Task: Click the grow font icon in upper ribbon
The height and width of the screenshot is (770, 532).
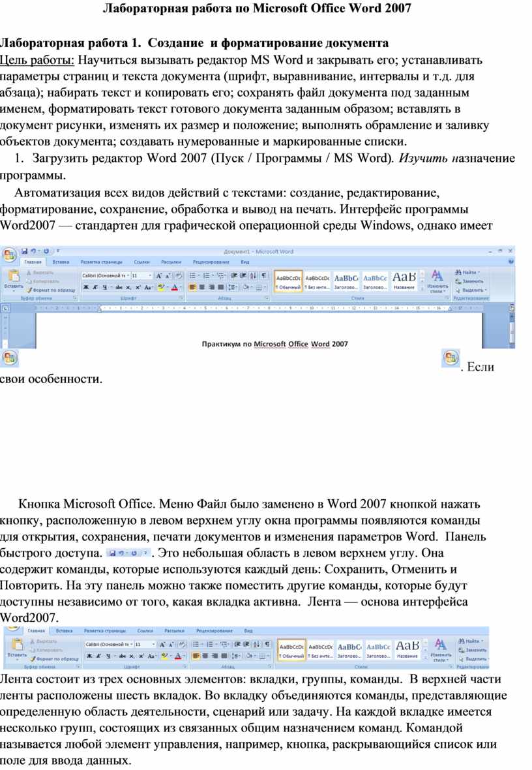Action: pyautogui.click(x=159, y=275)
